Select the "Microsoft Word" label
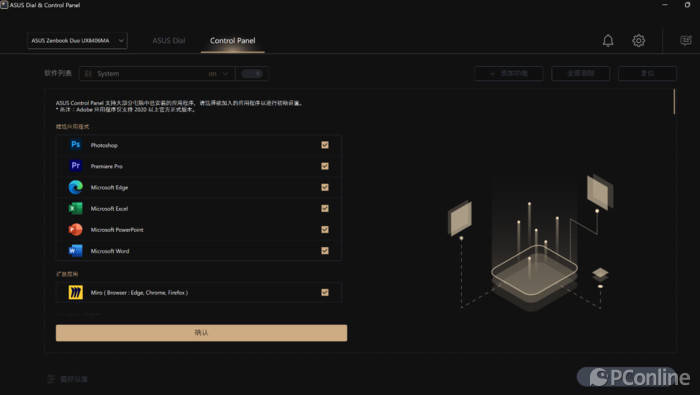This screenshot has height=395, width=700. coord(110,251)
